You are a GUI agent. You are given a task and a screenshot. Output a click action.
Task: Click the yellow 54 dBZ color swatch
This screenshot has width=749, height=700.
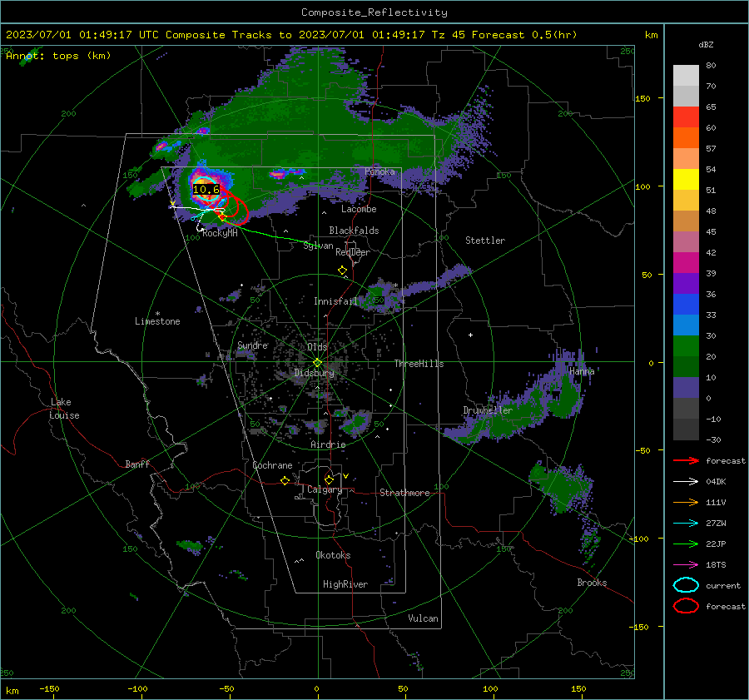[686, 179]
